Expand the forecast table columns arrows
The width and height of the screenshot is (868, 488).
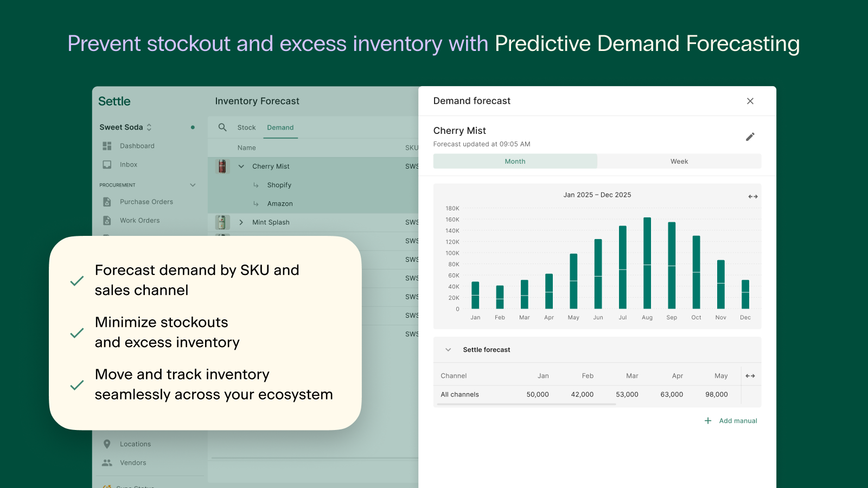[750, 376]
